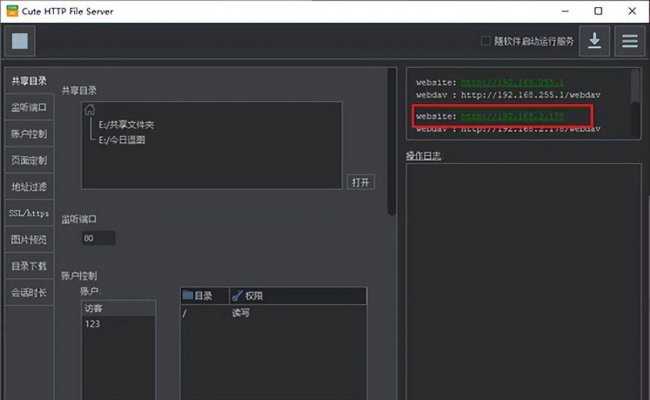Click the address list vertical scrollbar
The height and width of the screenshot is (400, 650).
click(x=635, y=85)
